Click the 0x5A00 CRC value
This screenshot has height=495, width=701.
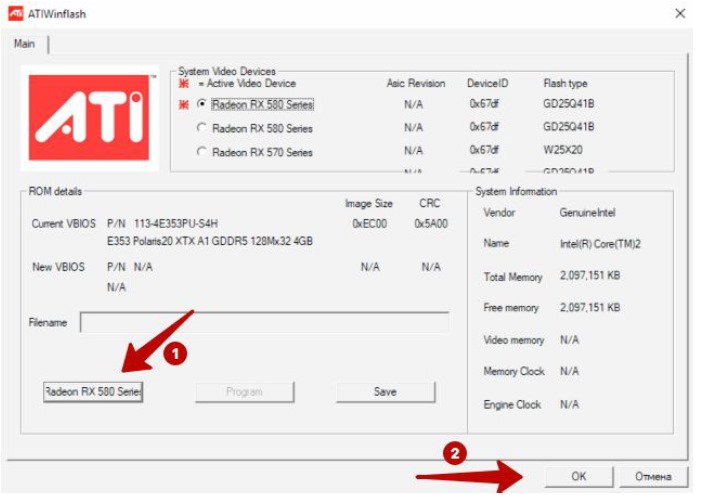[x=431, y=223]
